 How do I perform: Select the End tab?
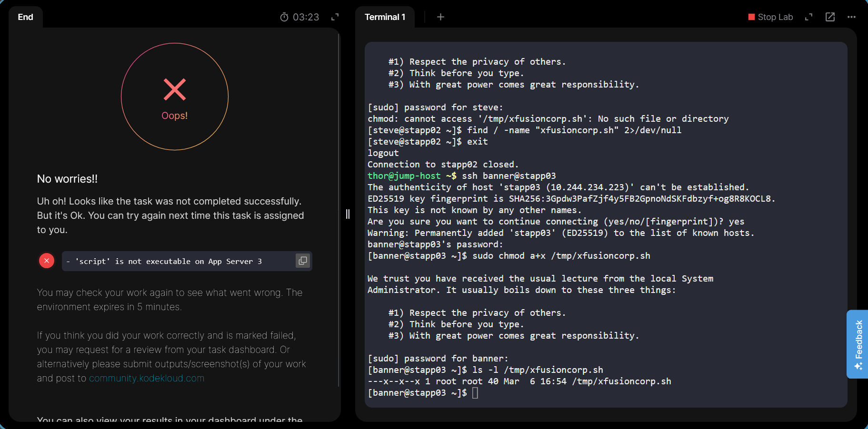point(26,17)
